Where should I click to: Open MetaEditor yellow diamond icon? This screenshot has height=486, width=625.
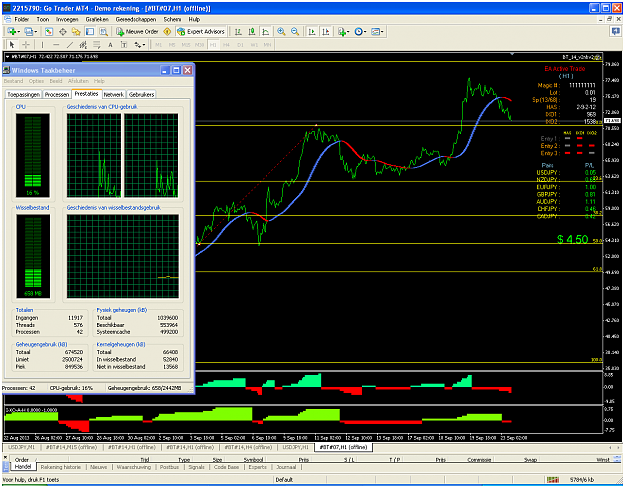point(167,31)
